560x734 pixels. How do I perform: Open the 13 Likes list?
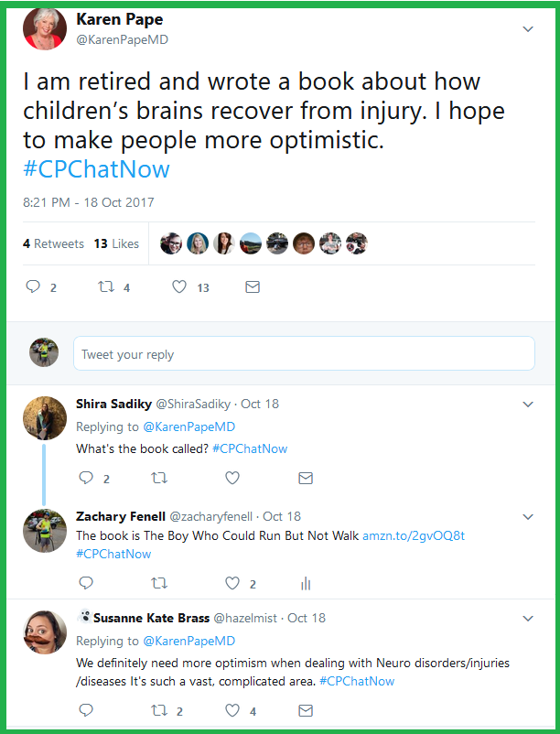tap(116, 243)
